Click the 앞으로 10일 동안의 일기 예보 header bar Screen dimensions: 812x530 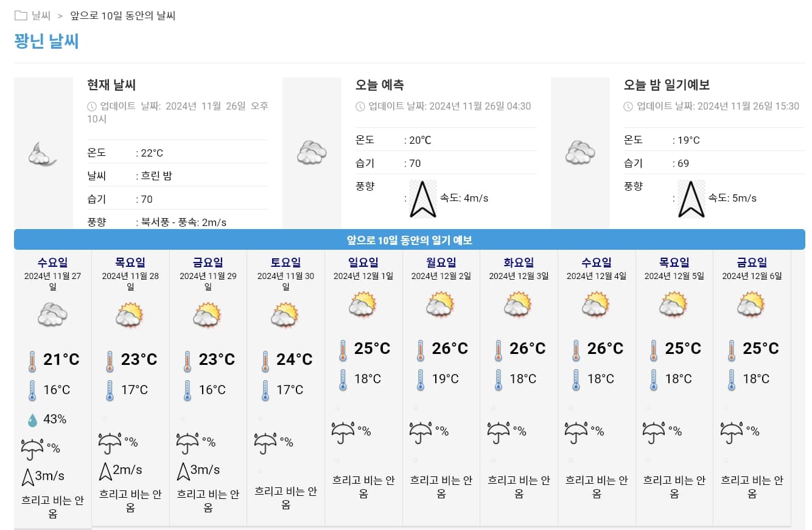click(409, 240)
